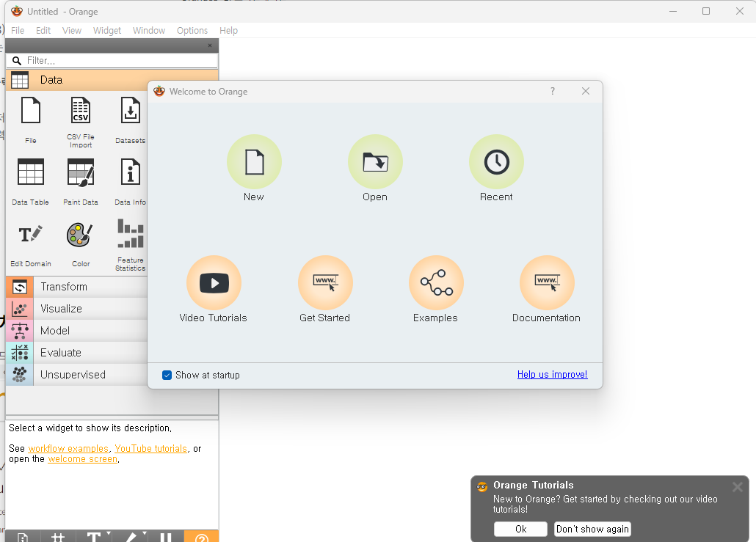Screen dimensions: 756x542
Task: Add the File widget
Action: pyautogui.click(x=30, y=119)
